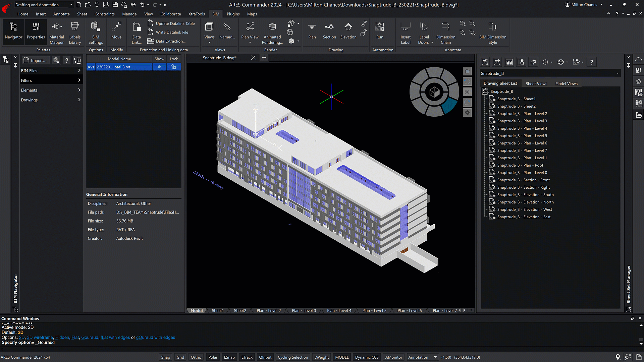Open the Annotation scale dropdown in status bar
Screen dimensions: 644x362
(x=422, y=357)
